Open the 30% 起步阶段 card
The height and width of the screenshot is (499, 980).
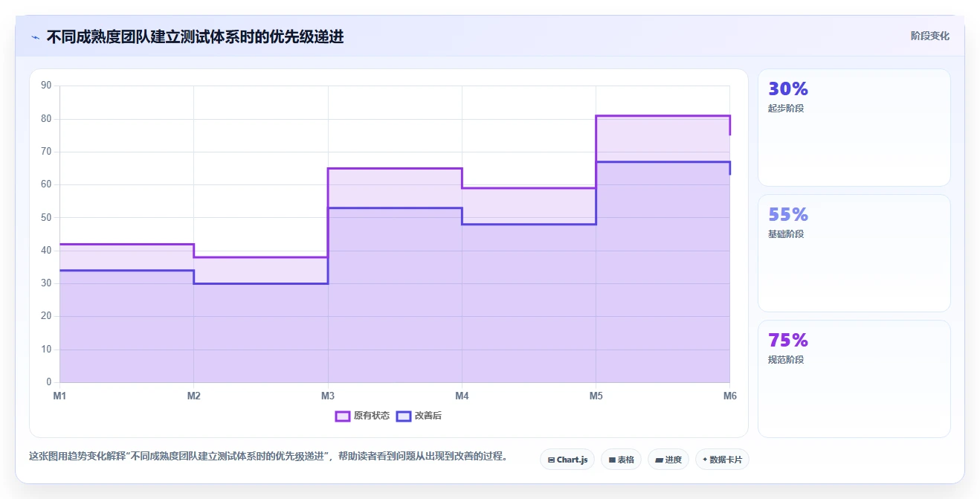[x=854, y=127]
